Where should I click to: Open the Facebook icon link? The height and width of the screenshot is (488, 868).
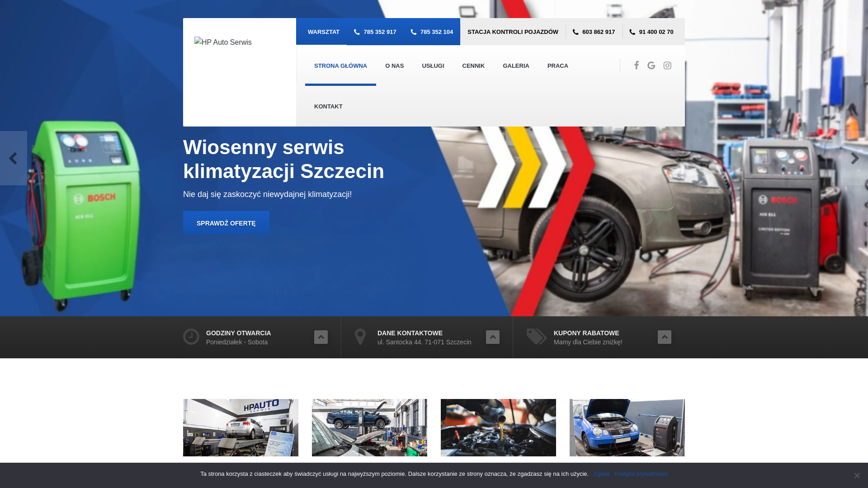tap(637, 66)
